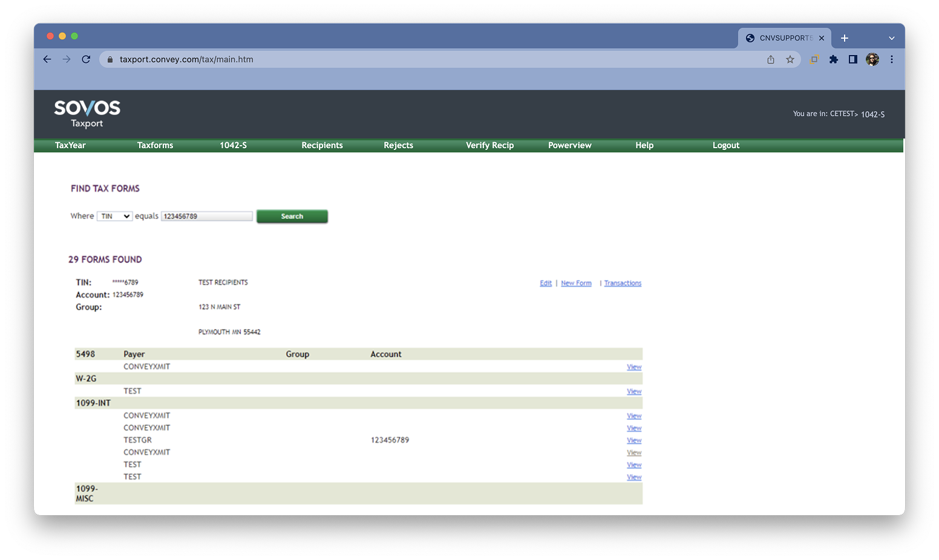Image resolution: width=939 pixels, height=560 pixels.
Task: View the W-2G TEST form
Action: click(x=634, y=391)
